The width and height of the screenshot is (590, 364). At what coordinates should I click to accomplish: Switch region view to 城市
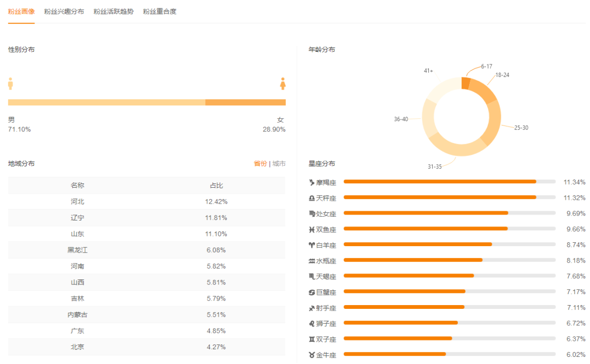point(279,164)
